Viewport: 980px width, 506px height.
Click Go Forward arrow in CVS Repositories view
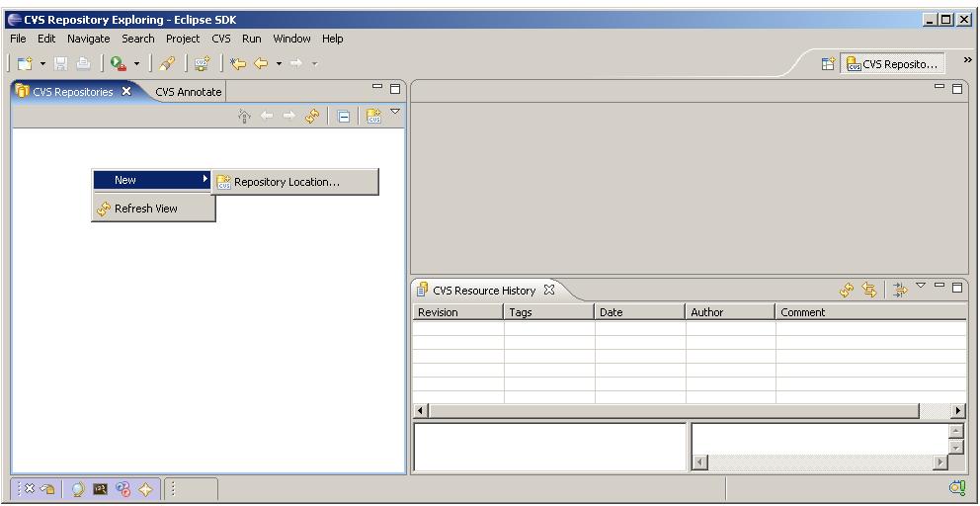288,116
